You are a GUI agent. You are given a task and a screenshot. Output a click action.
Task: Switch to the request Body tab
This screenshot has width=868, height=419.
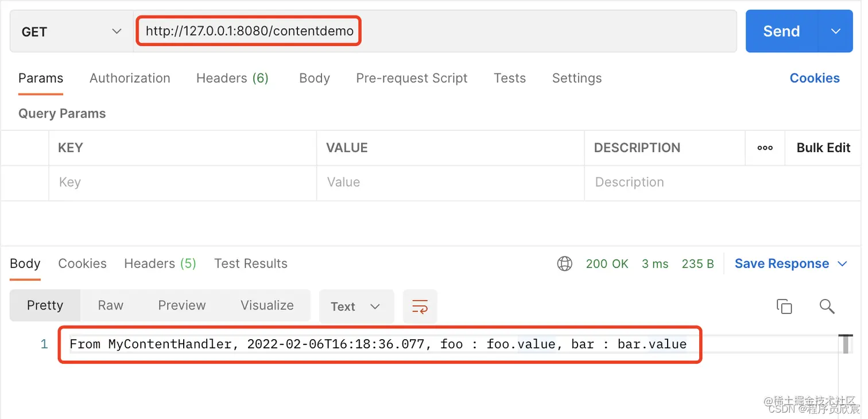click(315, 78)
